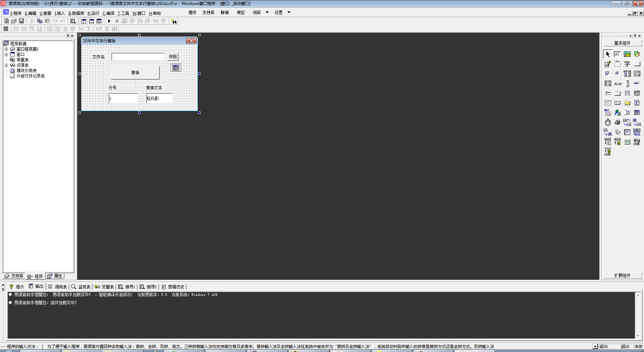
Task: Pick the printer component icon
Action: coord(618,122)
